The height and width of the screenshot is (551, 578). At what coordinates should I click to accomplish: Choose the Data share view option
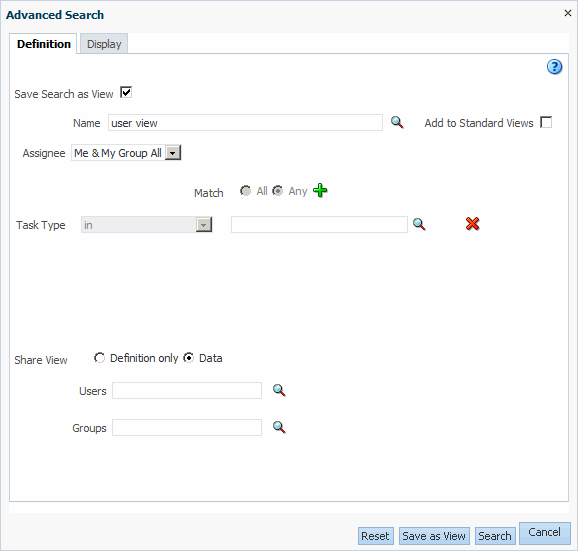188,358
